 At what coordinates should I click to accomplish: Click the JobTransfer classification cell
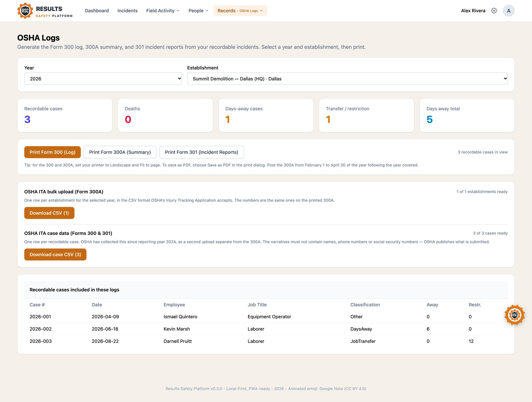click(363, 341)
